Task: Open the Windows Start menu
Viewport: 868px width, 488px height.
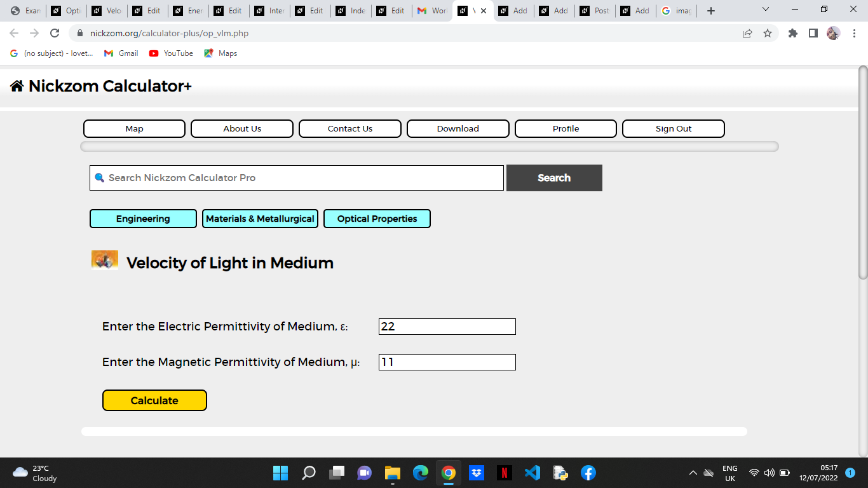Action: (280, 473)
